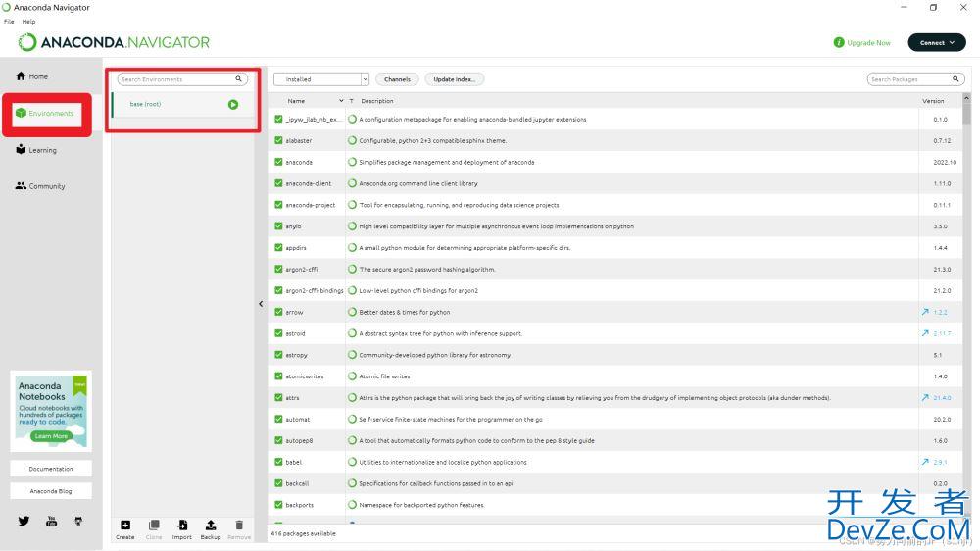
Task: Click version 2022.10 of anaconda
Action: pyautogui.click(x=945, y=162)
